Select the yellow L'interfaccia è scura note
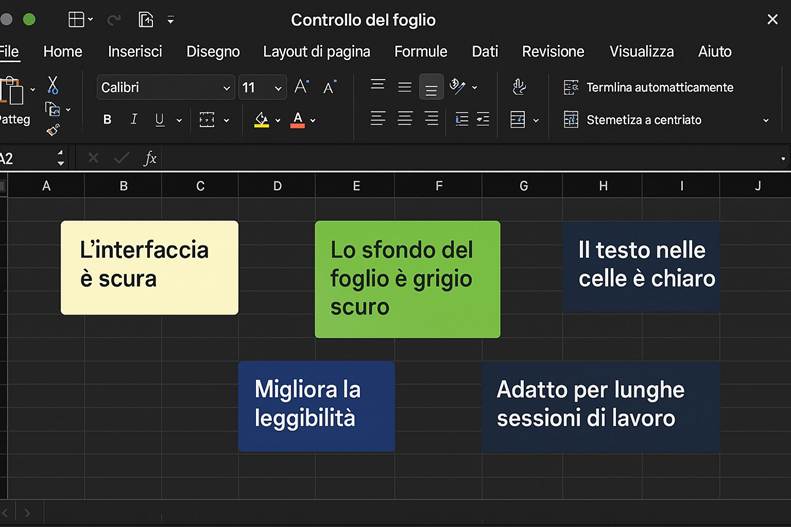 point(149,268)
